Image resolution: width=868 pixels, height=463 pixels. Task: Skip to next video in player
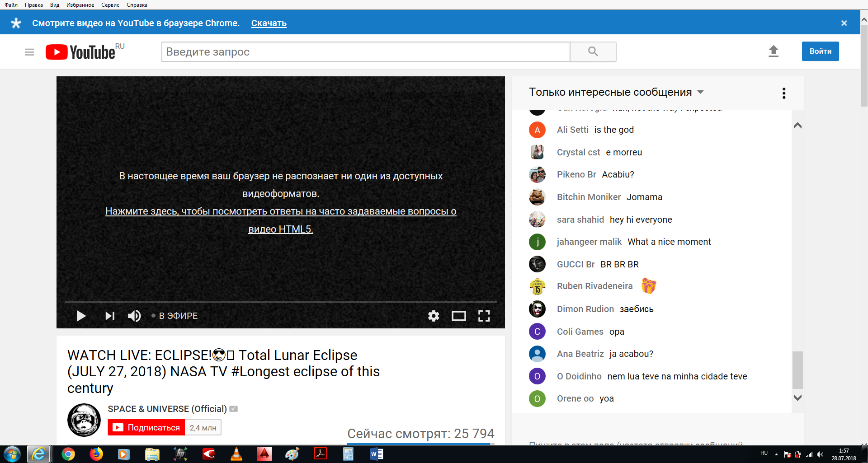[x=110, y=316]
